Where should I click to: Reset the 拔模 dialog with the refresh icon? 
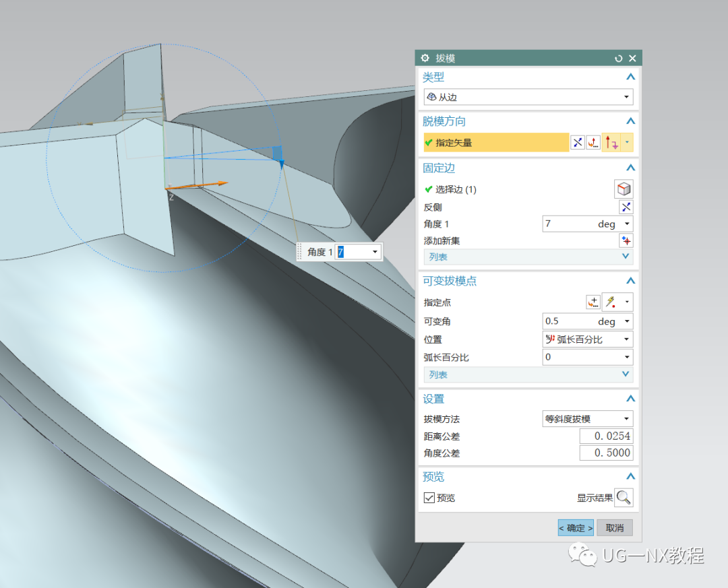[x=618, y=59]
